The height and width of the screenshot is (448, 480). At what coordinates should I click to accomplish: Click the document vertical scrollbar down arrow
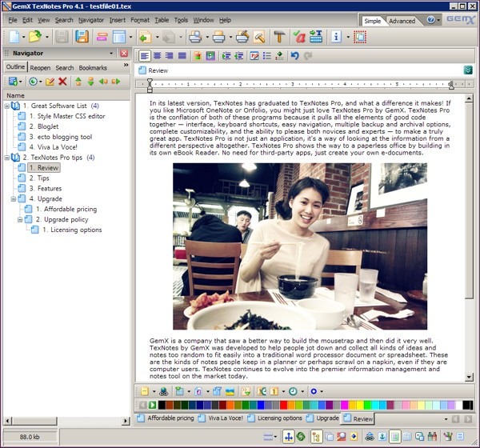pyautogui.click(x=469, y=378)
